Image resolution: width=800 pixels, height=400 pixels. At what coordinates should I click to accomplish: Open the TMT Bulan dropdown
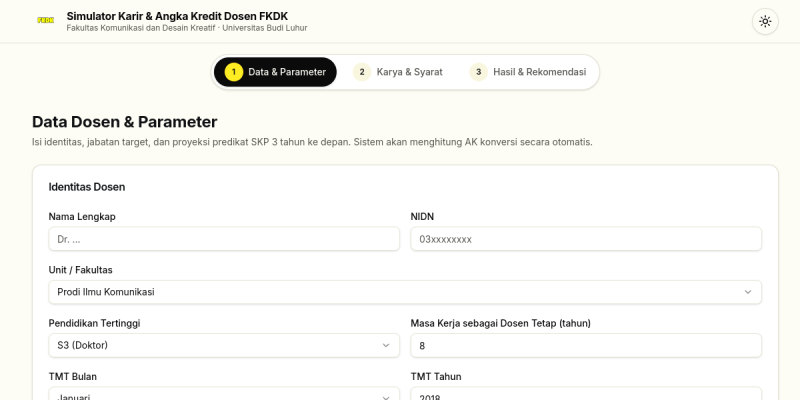[224, 394]
